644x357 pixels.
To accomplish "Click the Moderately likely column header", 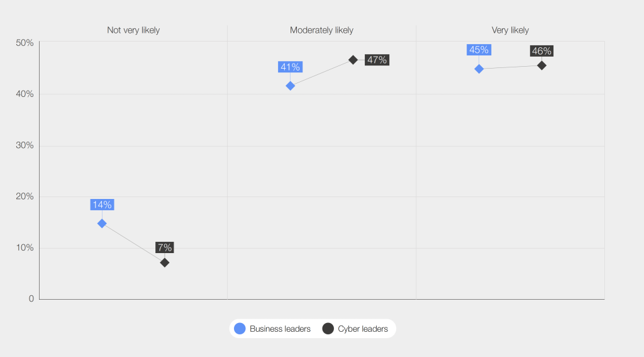I will click(x=321, y=30).
